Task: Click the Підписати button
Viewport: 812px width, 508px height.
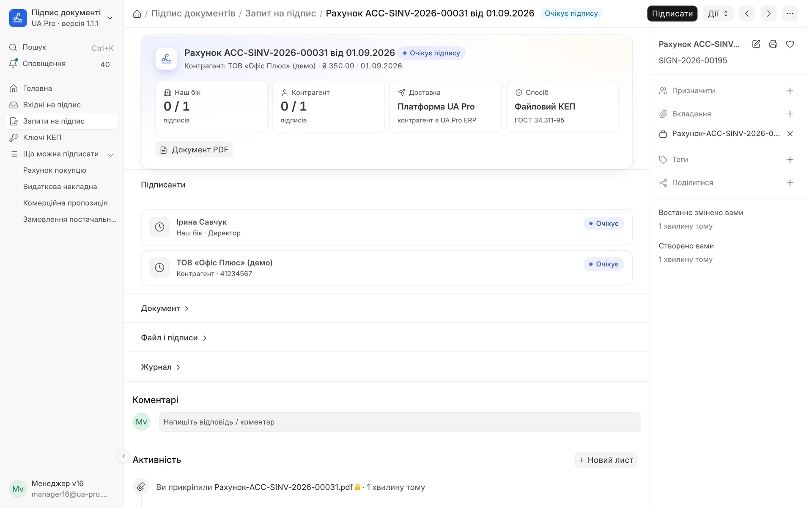Action: pos(672,14)
